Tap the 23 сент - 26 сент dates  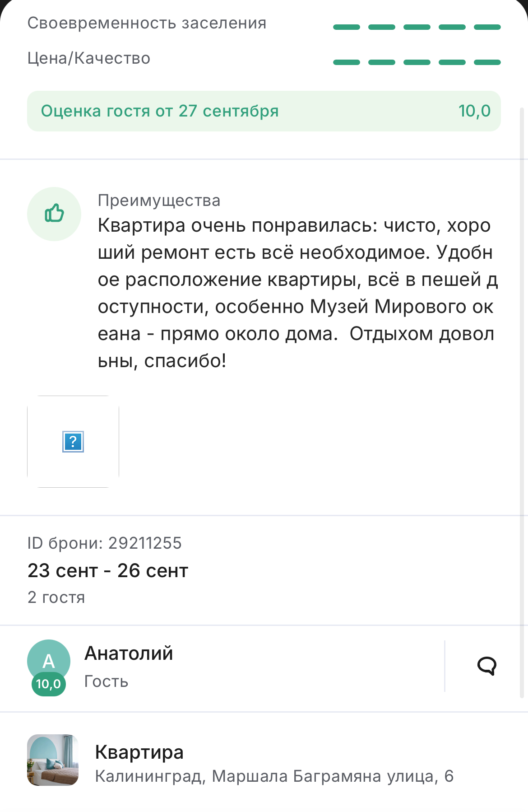(x=108, y=571)
